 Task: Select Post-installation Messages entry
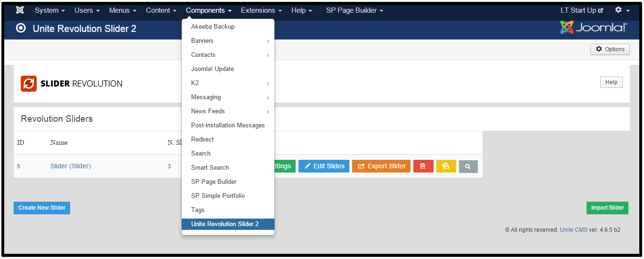pos(228,126)
